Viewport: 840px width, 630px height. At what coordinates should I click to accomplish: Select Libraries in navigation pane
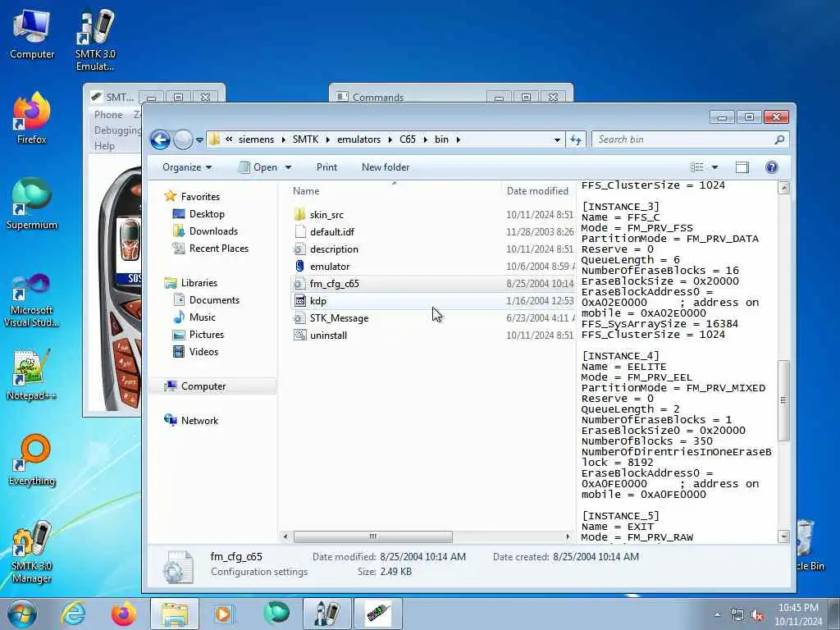click(x=199, y=283)
